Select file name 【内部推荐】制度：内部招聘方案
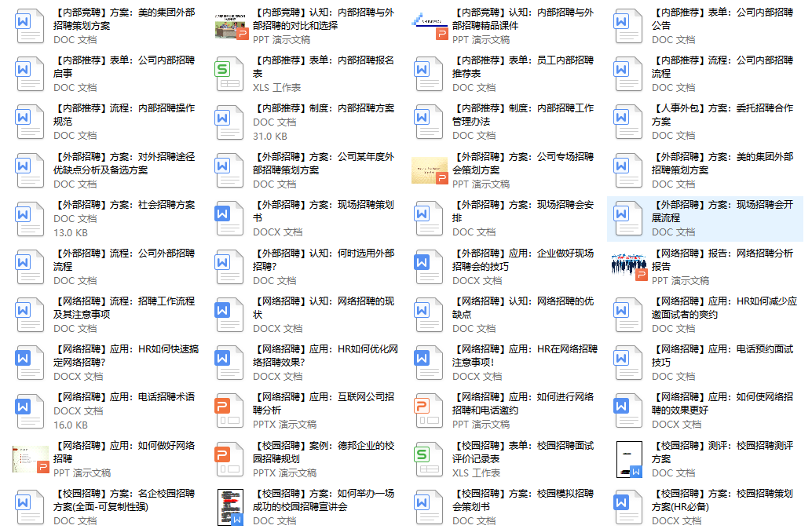812x529 pixels. [324, 108]
